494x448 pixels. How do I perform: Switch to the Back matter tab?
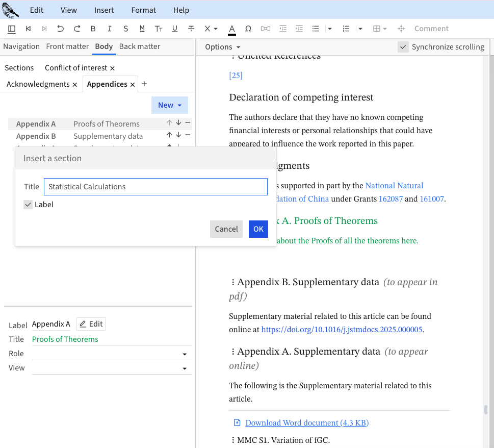point(139,46)
